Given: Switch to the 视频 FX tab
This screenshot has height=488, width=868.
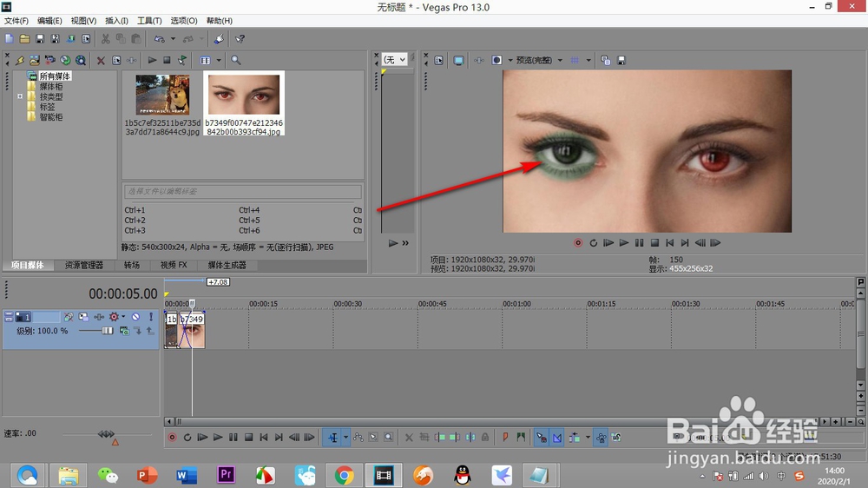Looking at the screenshot, I should tap(174, 265).
